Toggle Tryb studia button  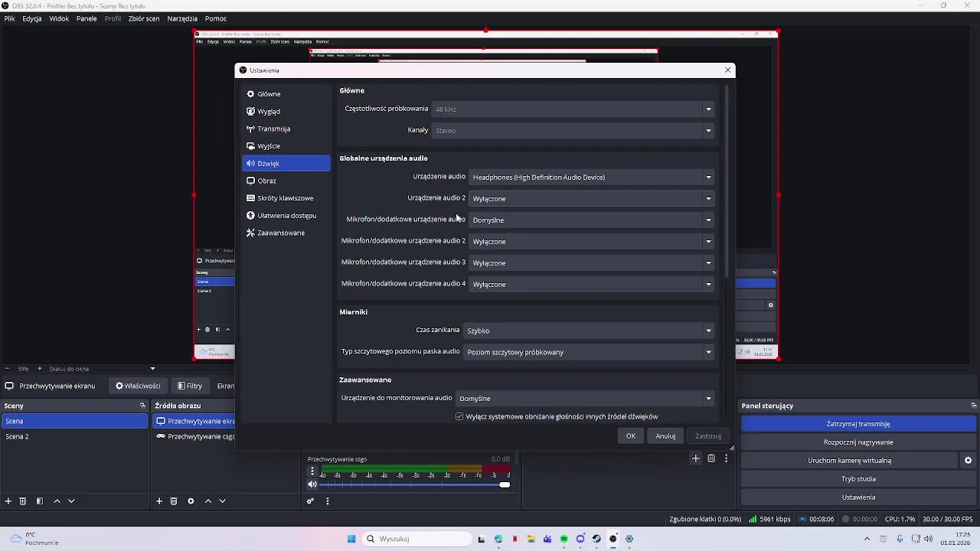click(858, 479)
